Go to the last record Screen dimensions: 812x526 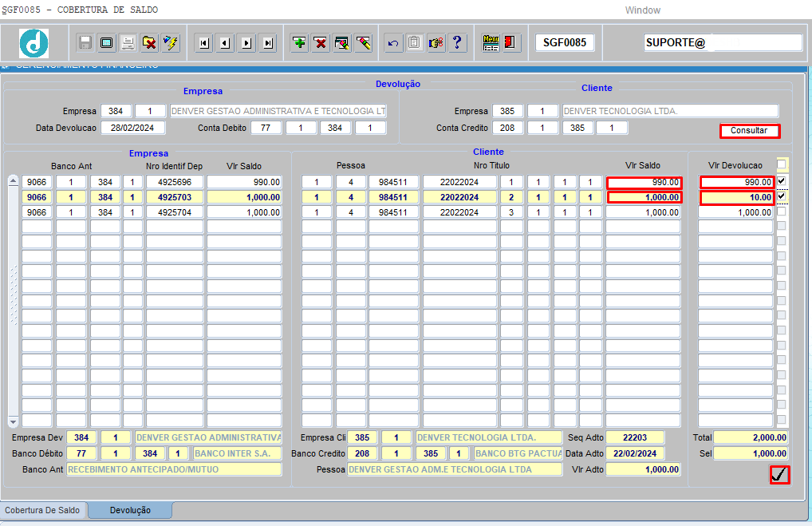268,43
